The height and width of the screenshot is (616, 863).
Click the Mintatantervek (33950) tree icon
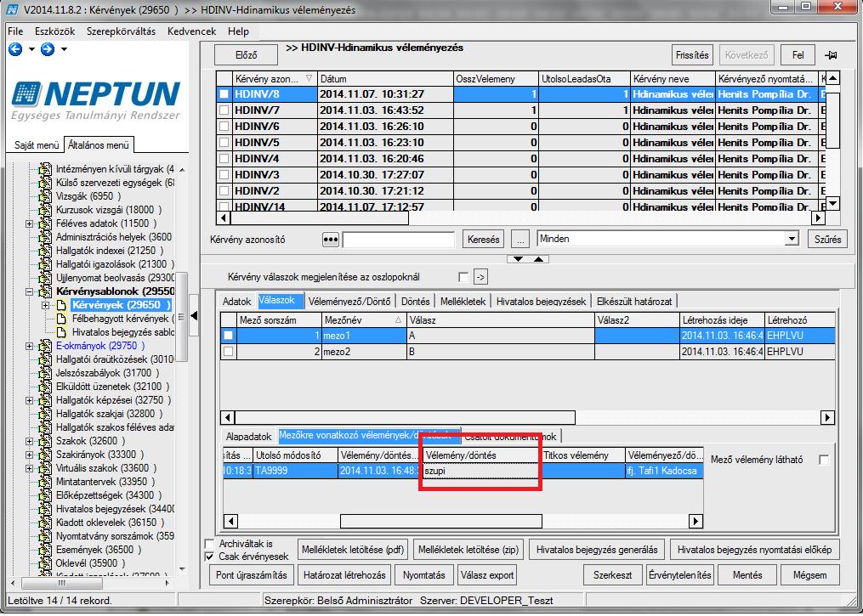click(45, 482)
